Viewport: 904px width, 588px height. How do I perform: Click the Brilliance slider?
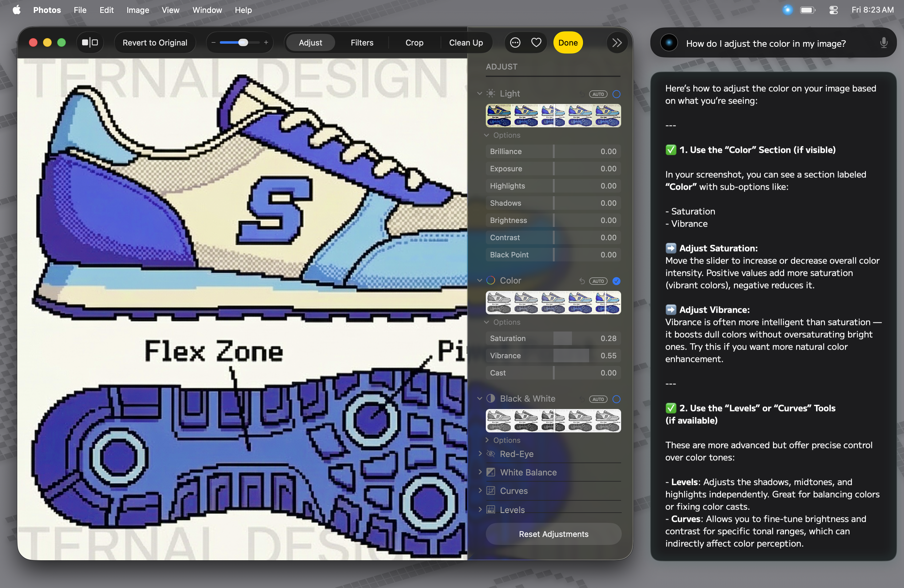pyautogui.click(x=553, y=151)
